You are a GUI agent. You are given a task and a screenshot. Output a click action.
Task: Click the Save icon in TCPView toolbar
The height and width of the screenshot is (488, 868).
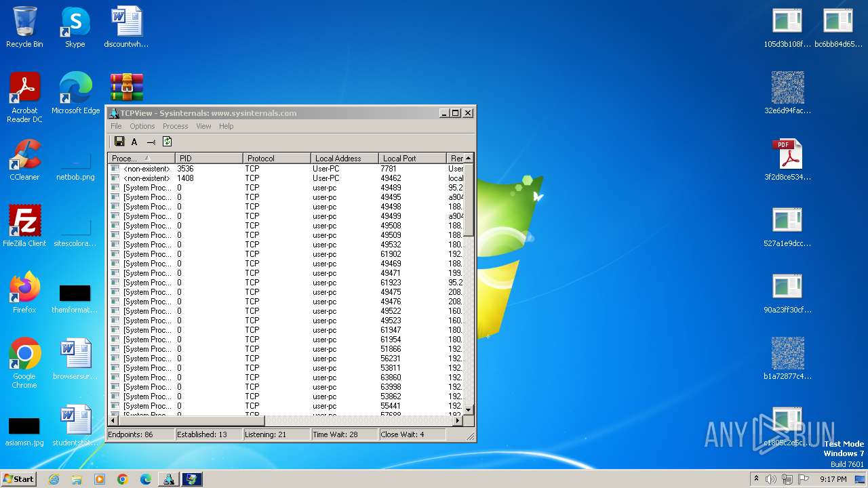tap(119, 142)
